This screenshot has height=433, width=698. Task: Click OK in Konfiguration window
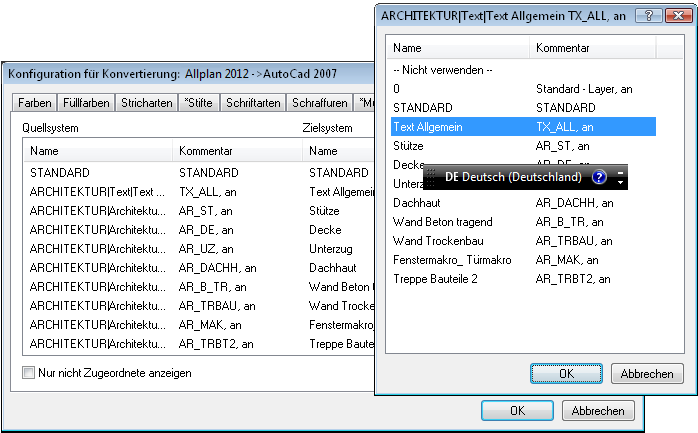(517, 410)
